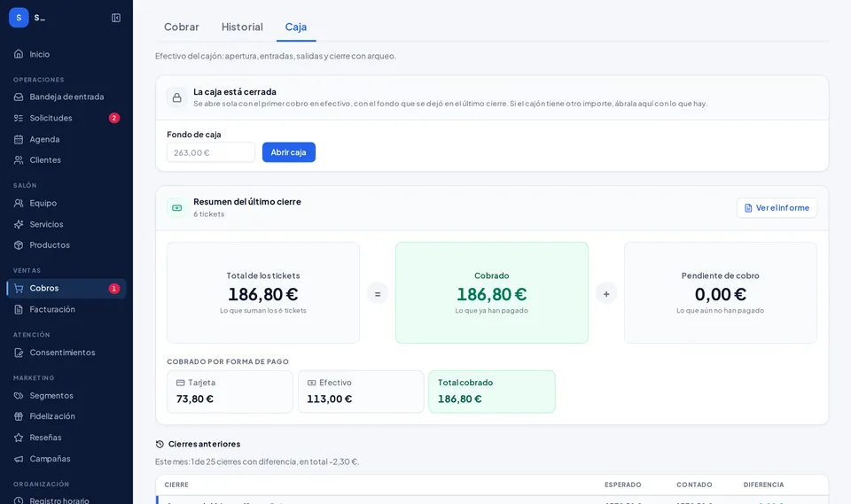Image resolution: width=851 pixels, height=504 pixels.
Task: Click the Solicitudes badge showing 2
Action: tap(114, 118)
